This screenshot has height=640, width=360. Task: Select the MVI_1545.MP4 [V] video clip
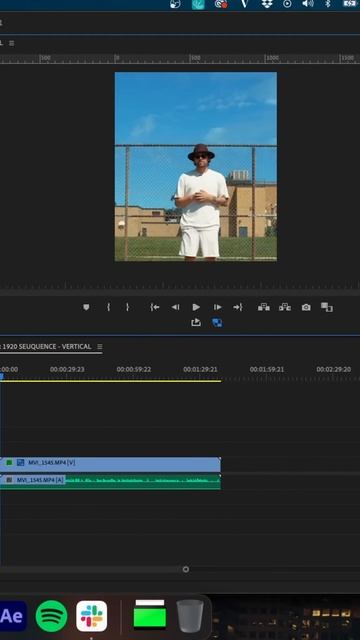tap(110, 464)
